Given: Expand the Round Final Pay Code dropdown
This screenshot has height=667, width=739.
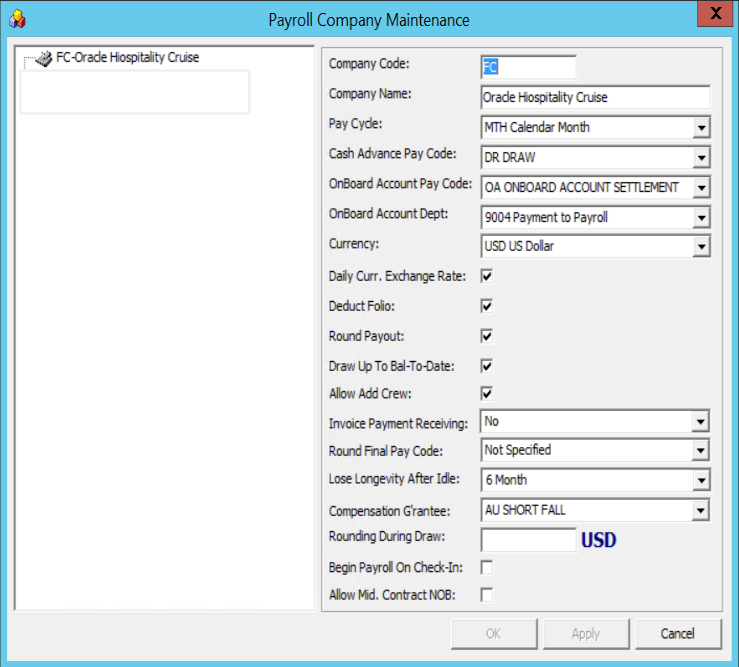Looking at the screenshot, I should (x=700, y=451).
